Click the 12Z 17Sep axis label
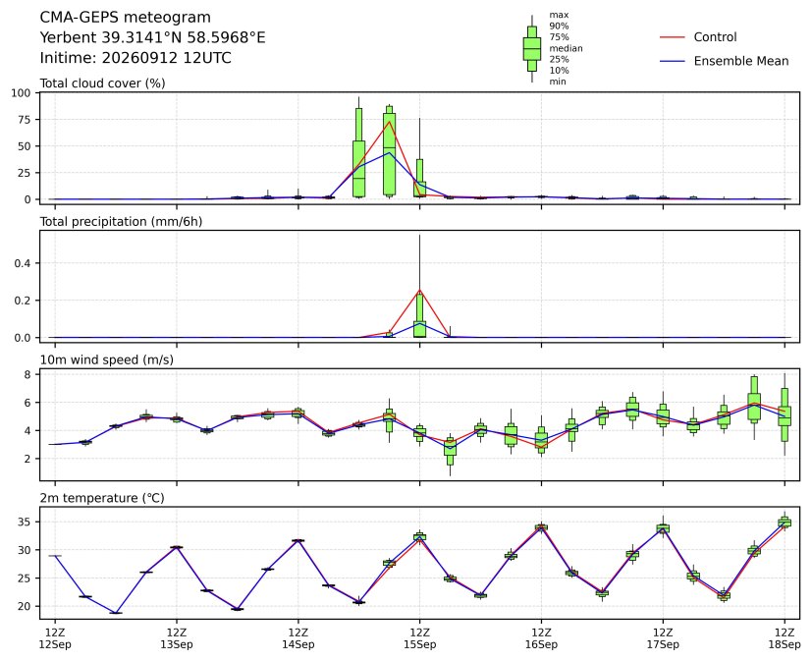The image size is (812, 661). point(663,638)
